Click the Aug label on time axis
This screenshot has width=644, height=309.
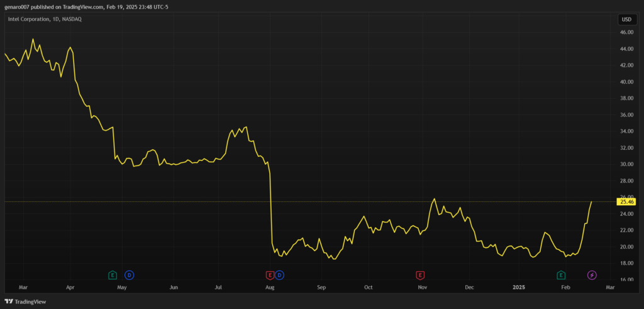pyautogui.click(x=270, y=287)
